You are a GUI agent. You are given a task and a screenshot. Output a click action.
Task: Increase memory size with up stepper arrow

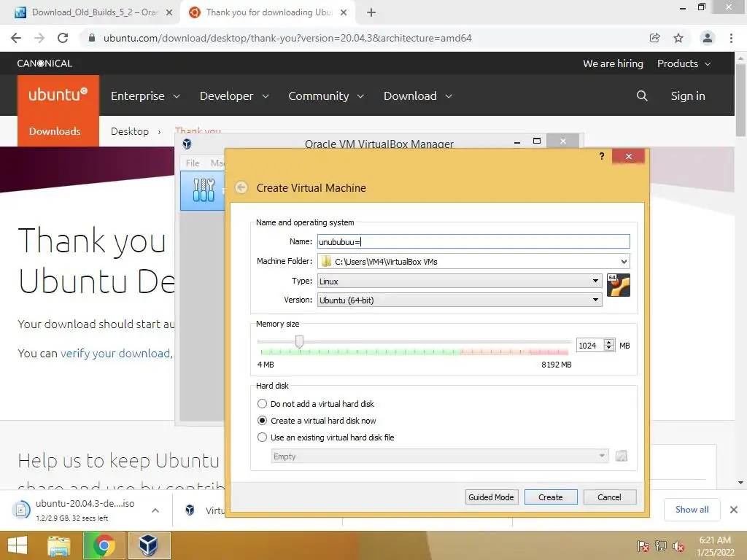609,342
